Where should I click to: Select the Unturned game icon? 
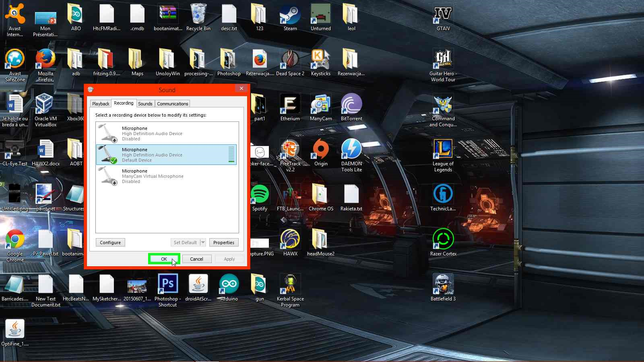pos(321,17)
